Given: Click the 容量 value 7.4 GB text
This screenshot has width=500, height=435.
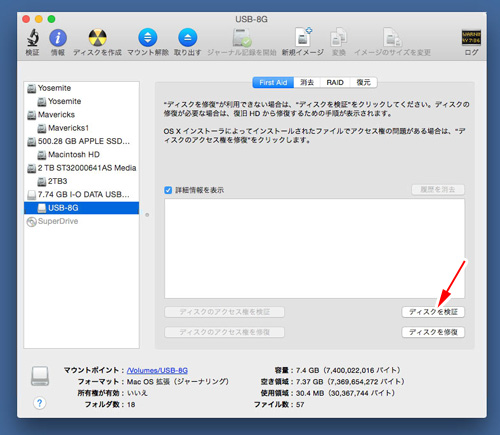Looking at the screenshot, I should pos(348,370).
